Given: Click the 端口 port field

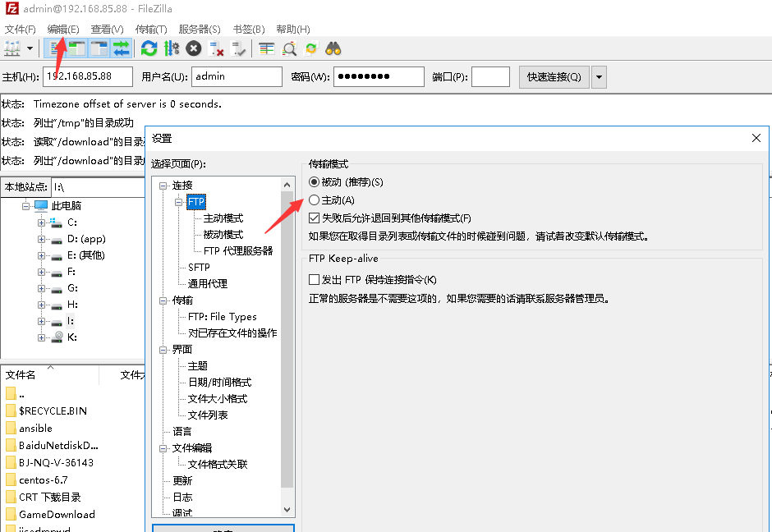Looking at the screenshot, I should [490, 77].
